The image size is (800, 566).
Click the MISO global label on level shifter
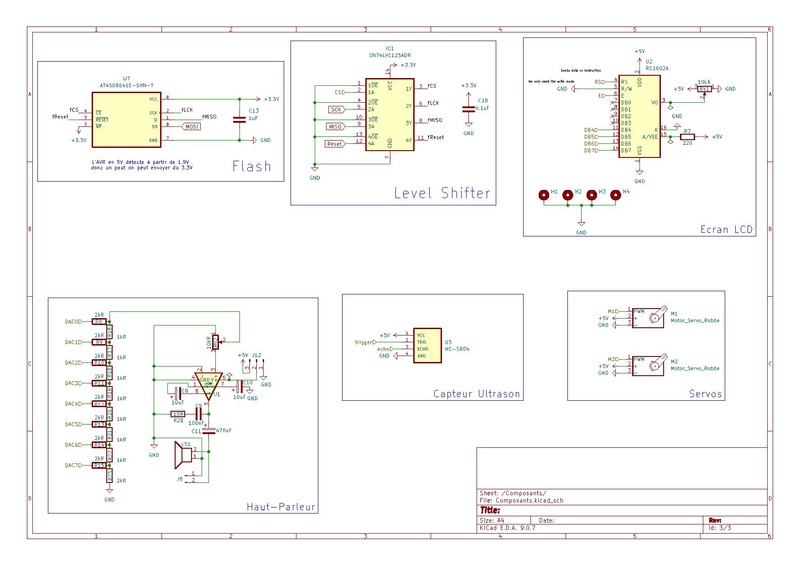(x=335, y=127)
